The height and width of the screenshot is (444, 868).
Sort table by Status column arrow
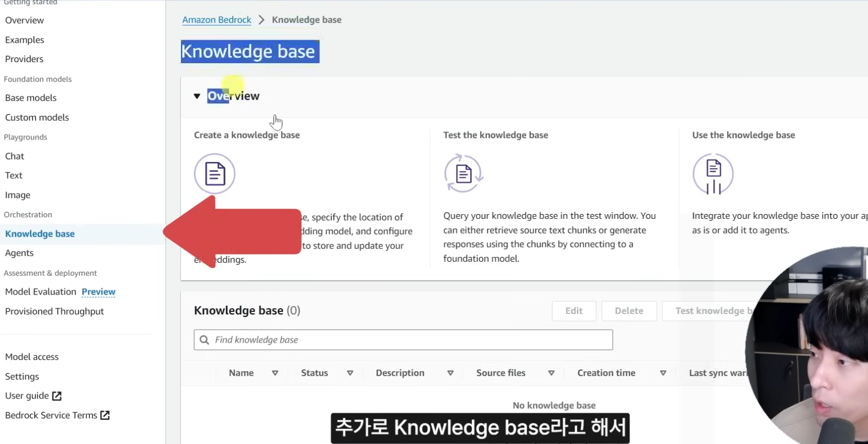pos(350,373)
